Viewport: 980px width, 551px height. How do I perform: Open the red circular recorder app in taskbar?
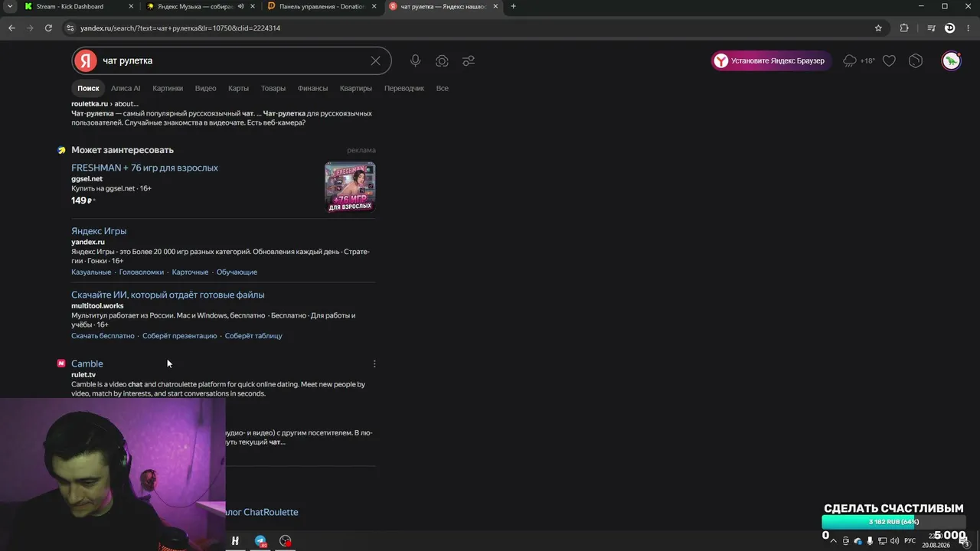[x=286, y=541]
